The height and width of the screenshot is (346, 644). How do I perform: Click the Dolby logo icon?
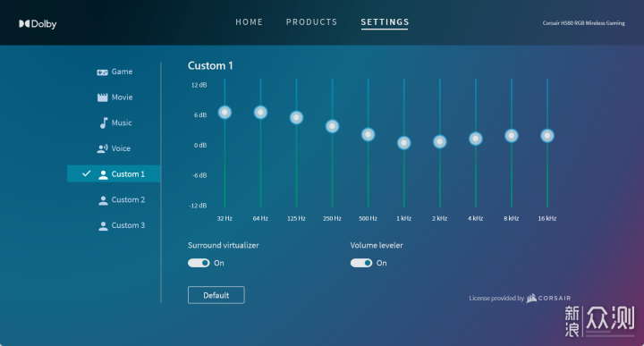[24, 24]
